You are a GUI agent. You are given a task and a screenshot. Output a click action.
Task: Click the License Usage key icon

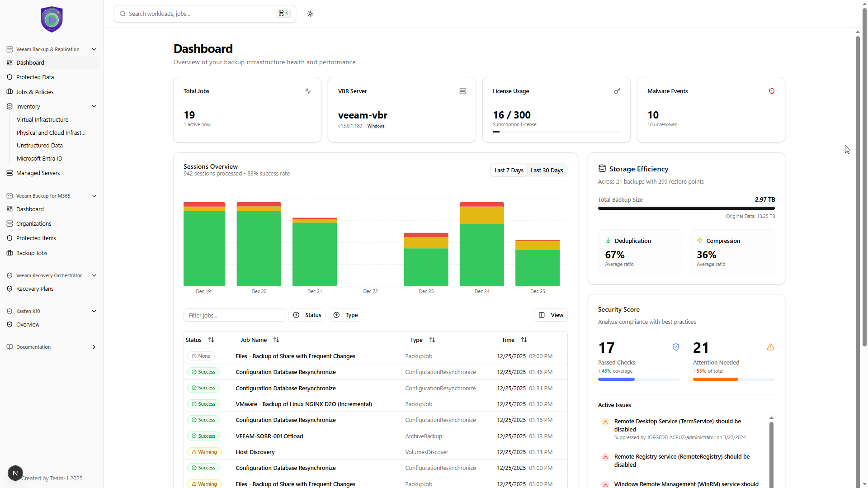pyautogui.click(x=617, y=91)
